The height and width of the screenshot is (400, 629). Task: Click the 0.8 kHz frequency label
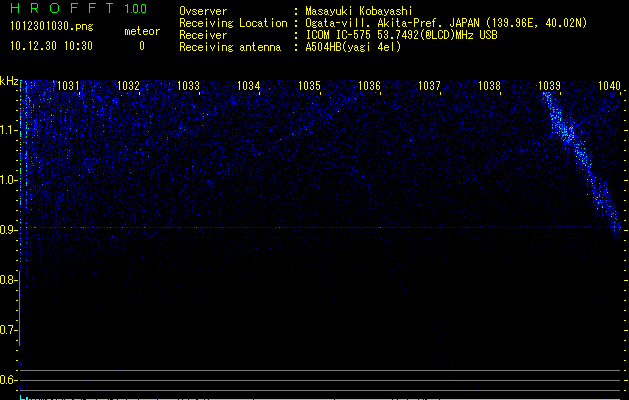[9, 280]
